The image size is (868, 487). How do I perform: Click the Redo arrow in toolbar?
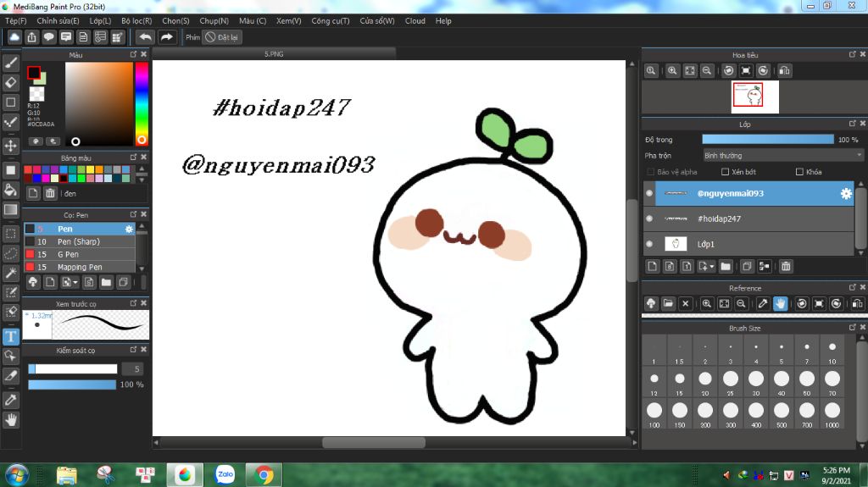pyautogui.click(x=167, y=37)
